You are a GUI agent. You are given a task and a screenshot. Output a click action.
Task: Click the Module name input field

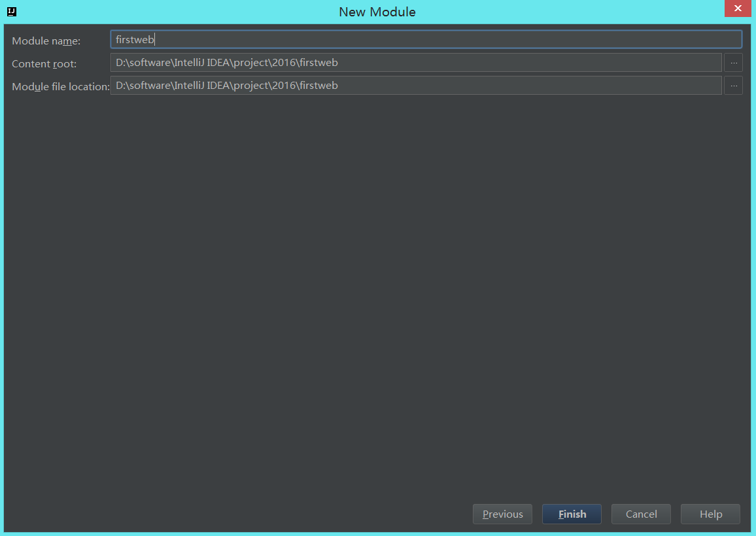tap(426, 39)
